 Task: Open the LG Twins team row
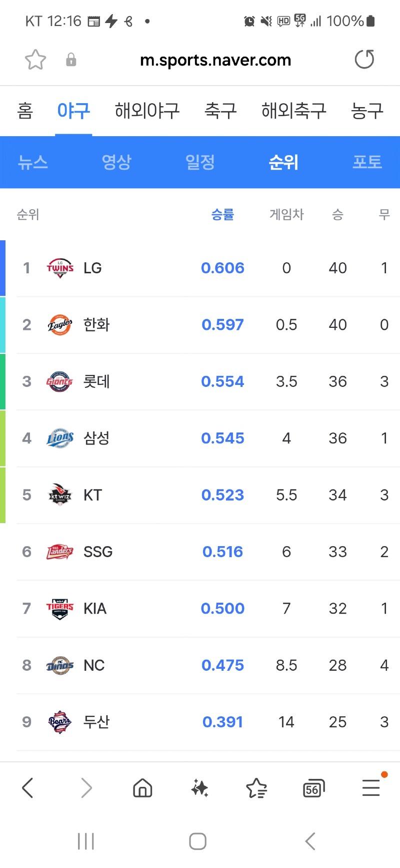200,268
